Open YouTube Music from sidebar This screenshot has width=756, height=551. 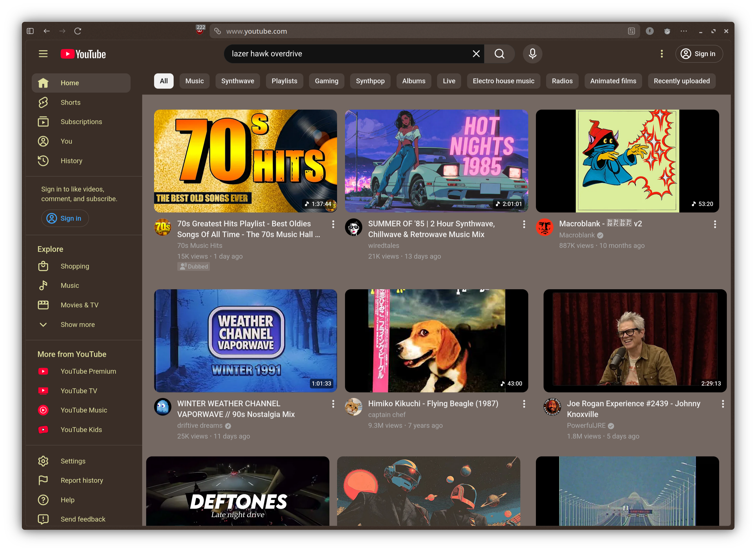[84, 410]
